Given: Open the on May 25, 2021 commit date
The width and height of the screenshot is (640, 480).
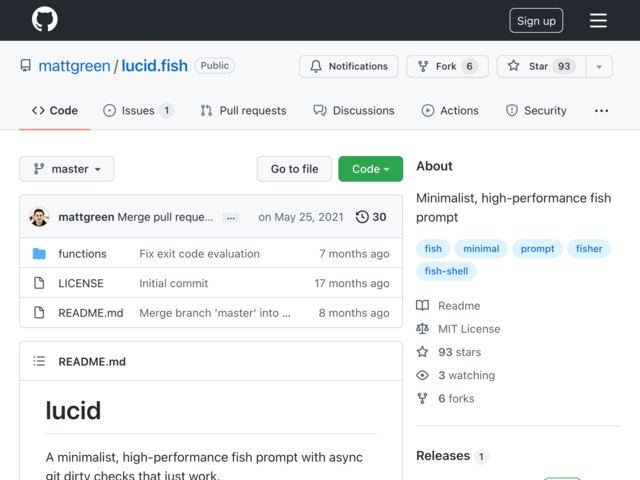Looking at the screenshot, I should tap(301, 217).
